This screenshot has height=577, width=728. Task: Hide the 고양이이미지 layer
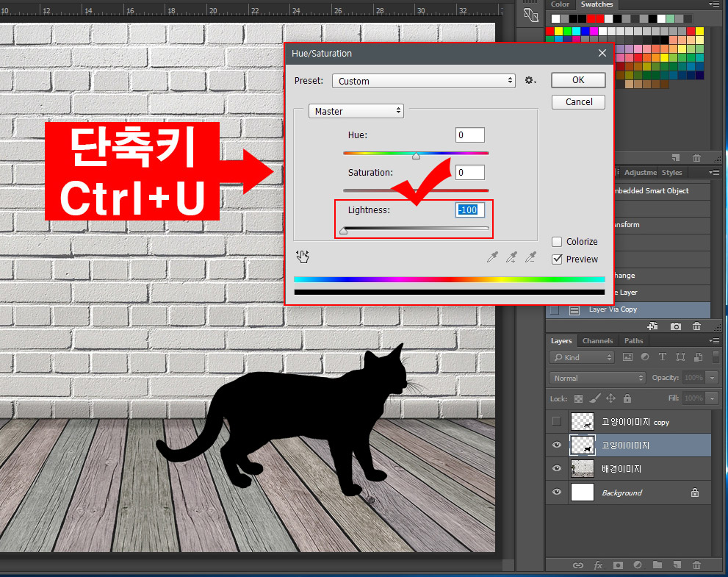pos(557,445)
